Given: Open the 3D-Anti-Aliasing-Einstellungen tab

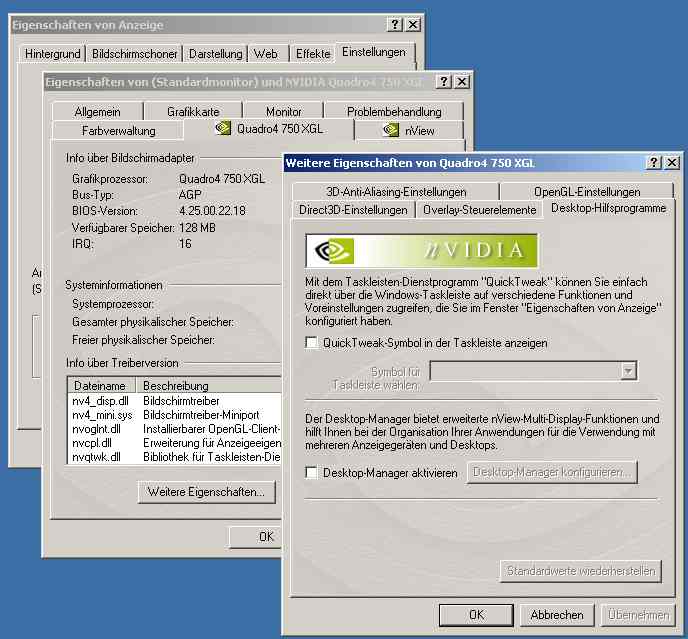Looking at the screenshot, I should [396, 192].
